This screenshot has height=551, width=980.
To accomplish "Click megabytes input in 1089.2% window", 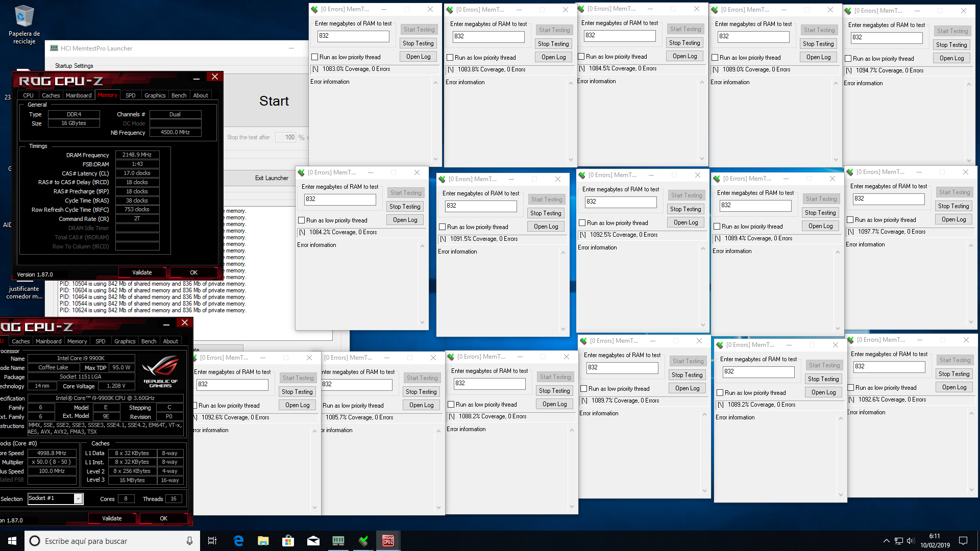I will [758, 371].
